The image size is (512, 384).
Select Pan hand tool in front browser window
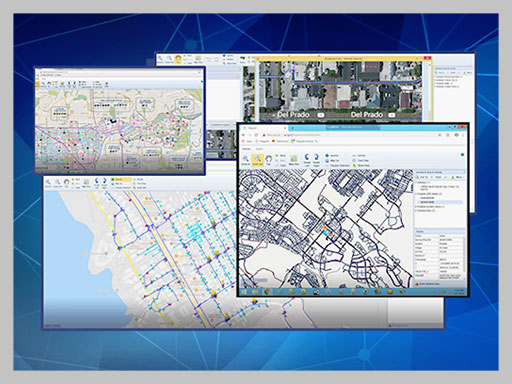(268, 160)
